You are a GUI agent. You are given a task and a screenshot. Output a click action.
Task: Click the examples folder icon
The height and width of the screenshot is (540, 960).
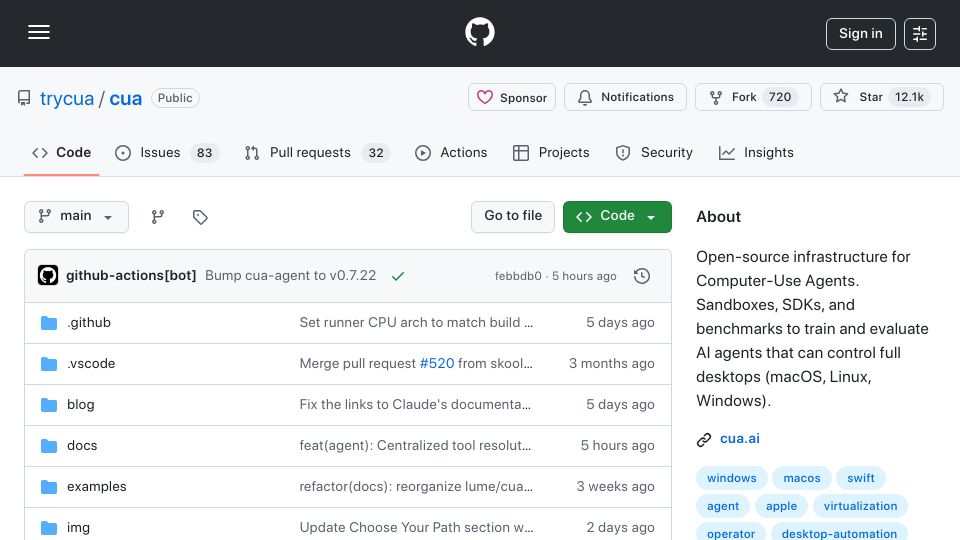pos(49,487)
